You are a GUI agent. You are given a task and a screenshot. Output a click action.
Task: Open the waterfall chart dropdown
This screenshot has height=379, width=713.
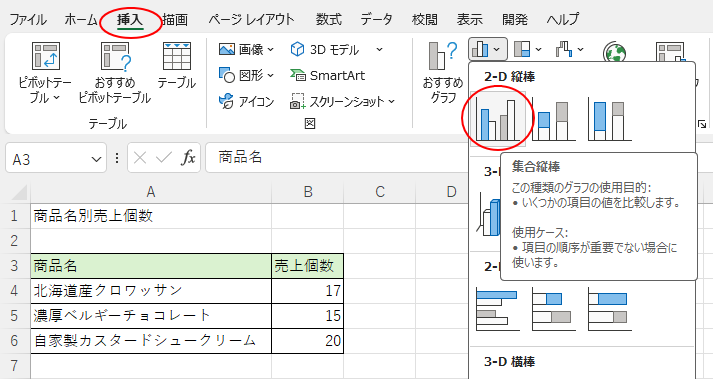tap(569, 49)
